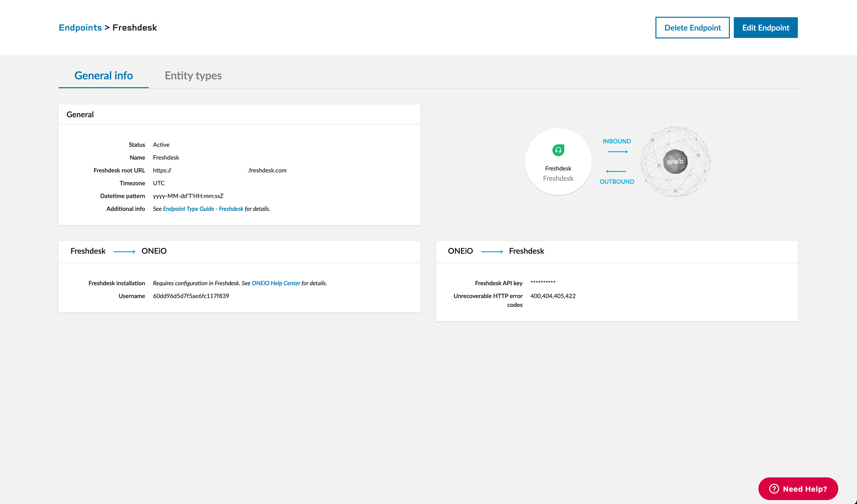Click the ONEiO sphere logo
Viewport: 857px width, 504px height.
click(x=675, y=162)
